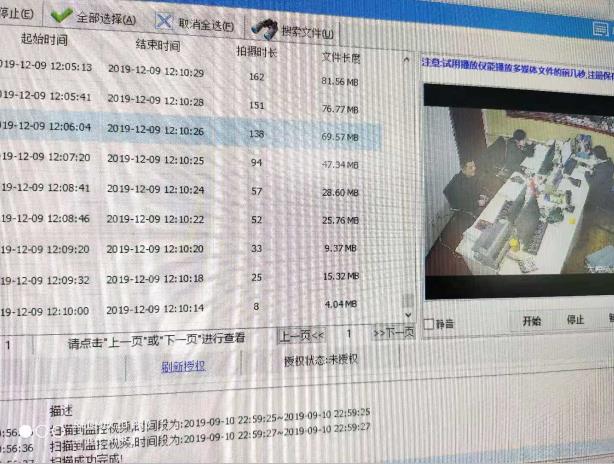This screenshot has height=464, width=614.
Task: Click the X icon for Deselect All
Action: [164, 22]
